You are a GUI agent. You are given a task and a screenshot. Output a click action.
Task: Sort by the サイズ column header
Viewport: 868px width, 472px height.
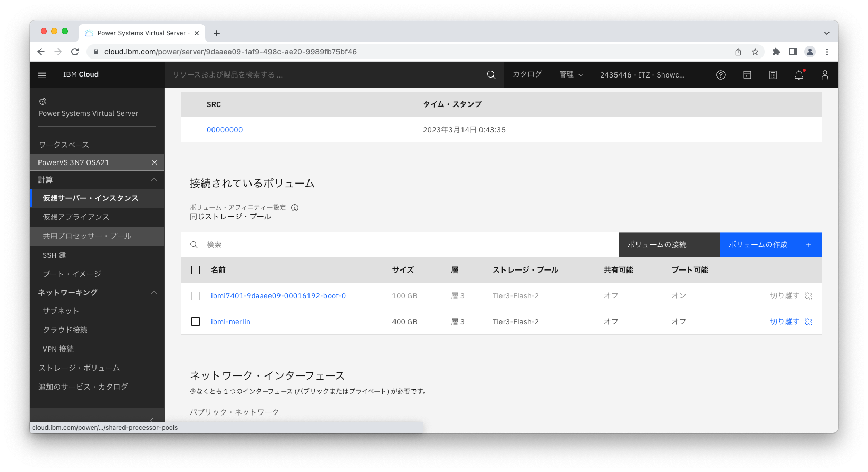pyautogui.click(x=403, y=270)
